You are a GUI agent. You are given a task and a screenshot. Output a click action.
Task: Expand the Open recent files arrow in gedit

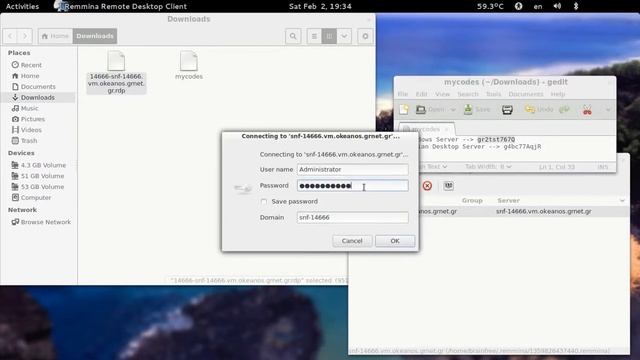tap(453, 109)
